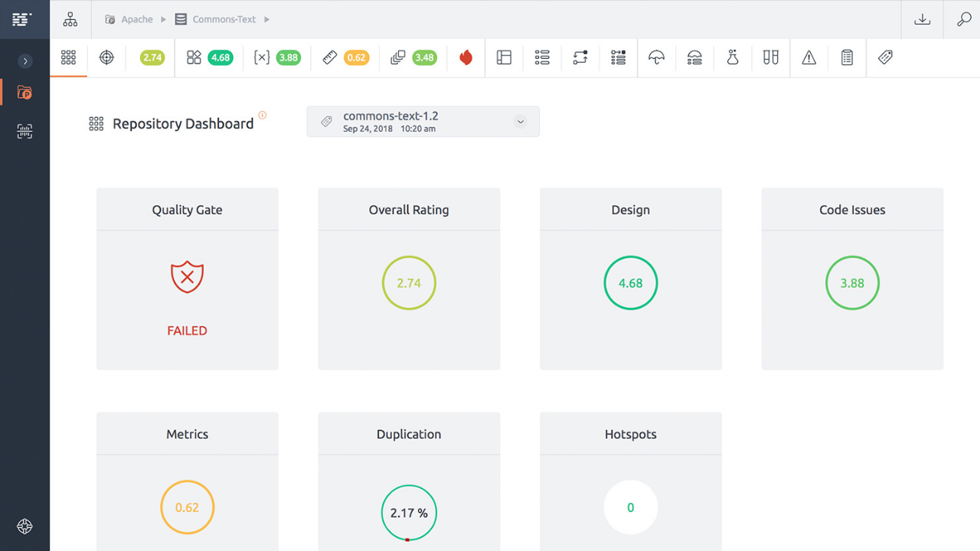Screen dimensions: 980x551
Task: Click the info icon beside Repository Dashboard
Action: tap(263, 116)
